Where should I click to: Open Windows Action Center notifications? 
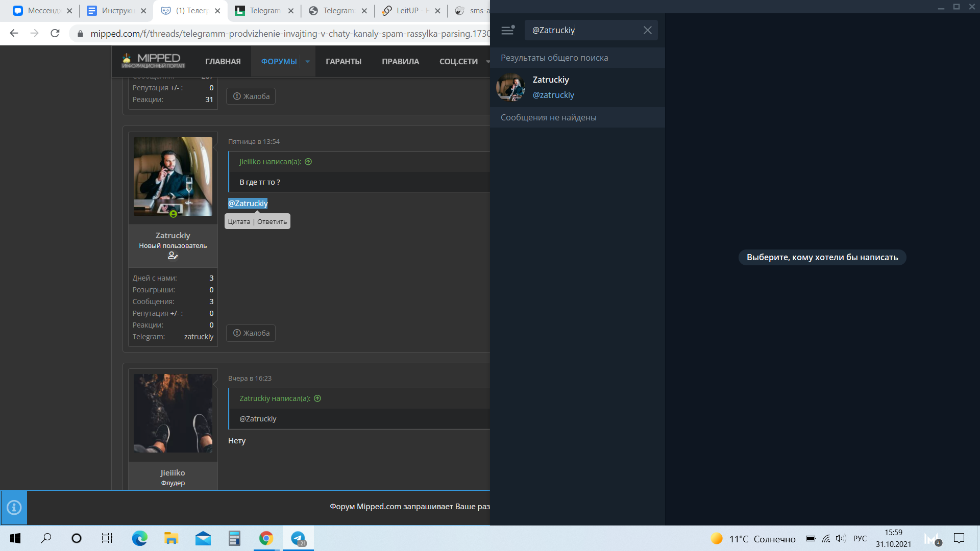(x=959, y=538)
